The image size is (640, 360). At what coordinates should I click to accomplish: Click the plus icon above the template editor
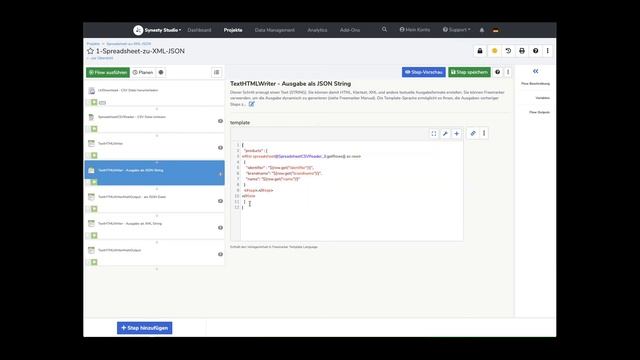(457, 133)
